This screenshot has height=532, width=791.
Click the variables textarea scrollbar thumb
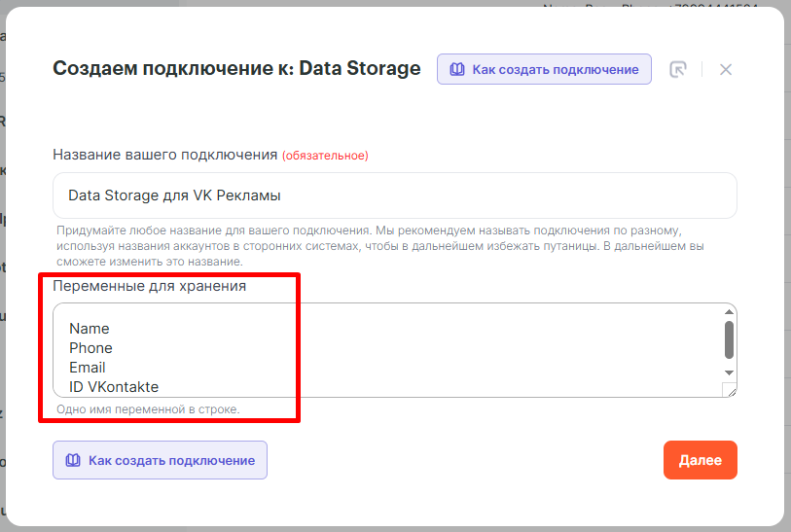729,340
